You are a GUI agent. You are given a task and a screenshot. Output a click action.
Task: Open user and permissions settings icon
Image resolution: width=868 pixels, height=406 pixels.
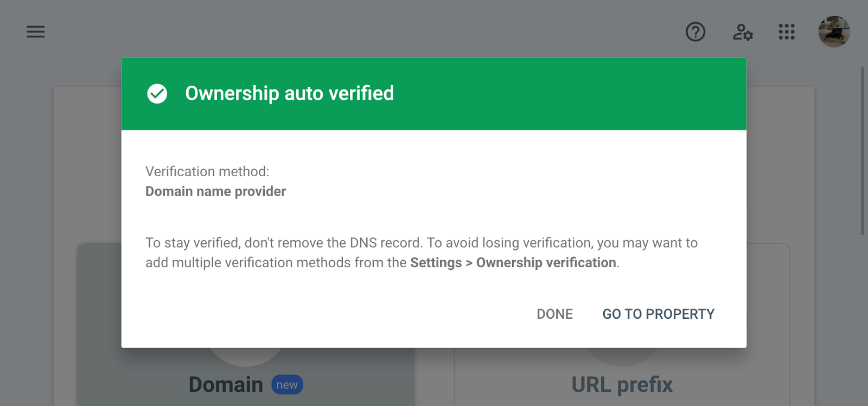[x=743, y=33]
